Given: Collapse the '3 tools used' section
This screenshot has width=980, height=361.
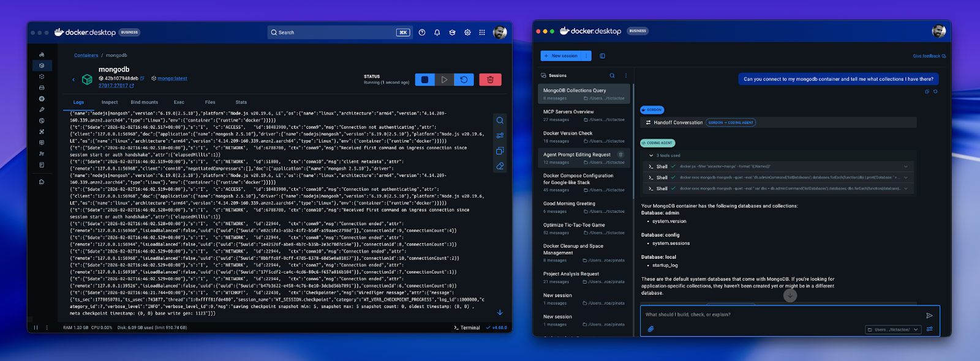Looking at the screenshot, I should click(x=650, y=155).
